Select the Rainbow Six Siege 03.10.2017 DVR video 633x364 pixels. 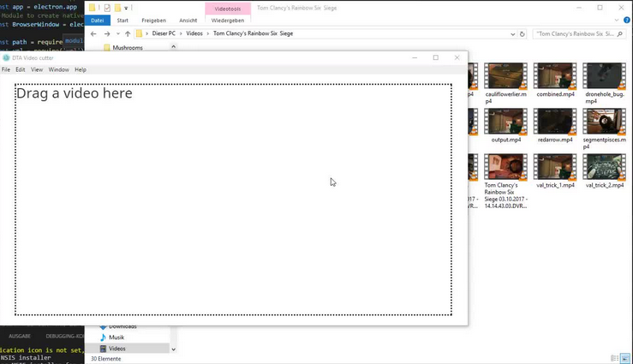coord(506,182)
